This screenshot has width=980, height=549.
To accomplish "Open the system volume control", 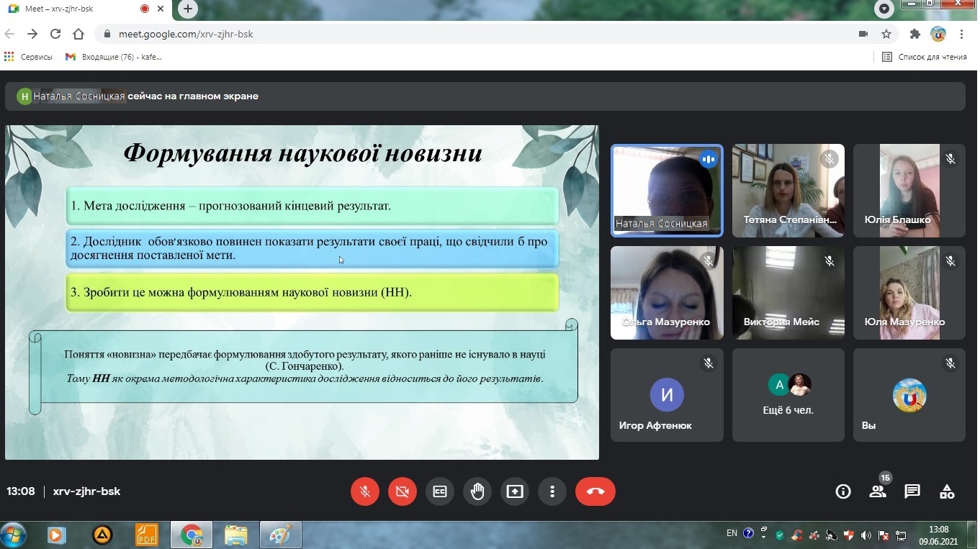I will click(x=866, y=535).
